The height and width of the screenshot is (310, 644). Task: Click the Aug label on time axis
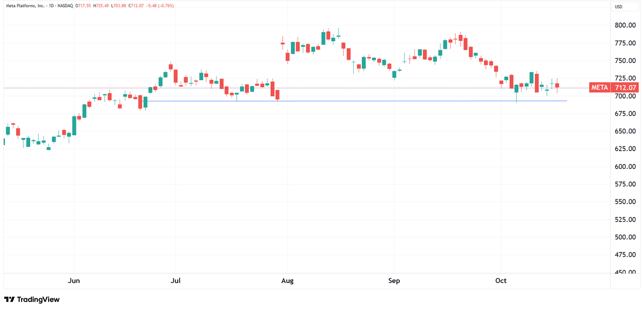tap(287, 281)
